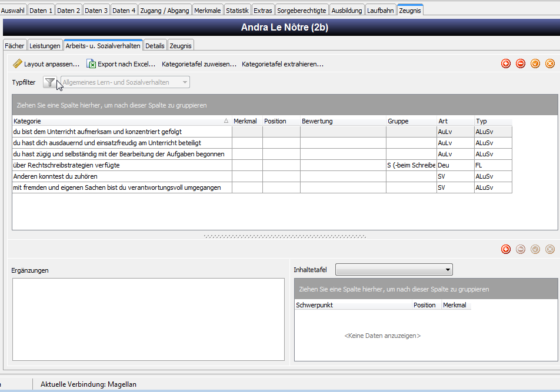The image size is (560, 392).
Task: Click the red minus delete icon in top toolbar
Action: point(521,64)
